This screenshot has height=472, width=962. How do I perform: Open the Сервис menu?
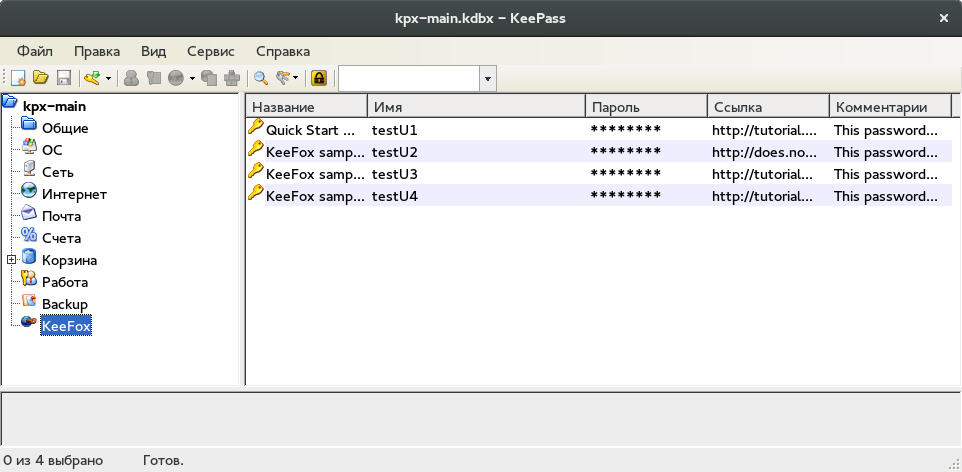(x=211, y=52)
